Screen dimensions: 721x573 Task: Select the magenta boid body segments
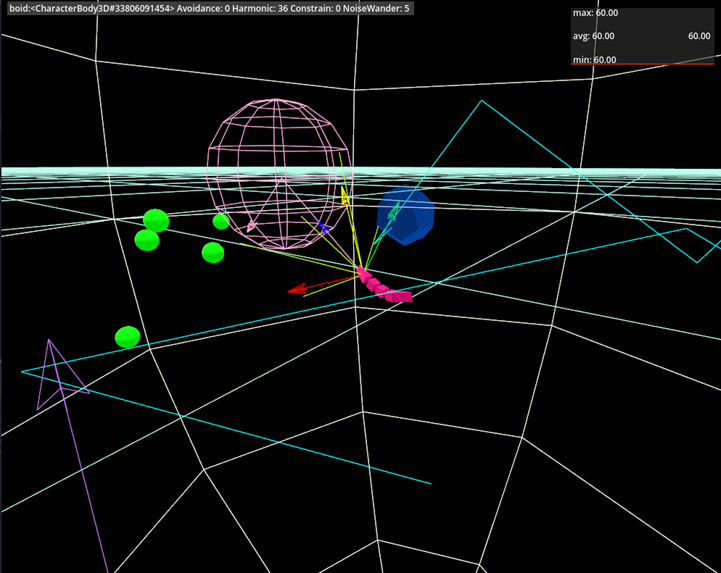pyautogui.click(x=385, y=289)
